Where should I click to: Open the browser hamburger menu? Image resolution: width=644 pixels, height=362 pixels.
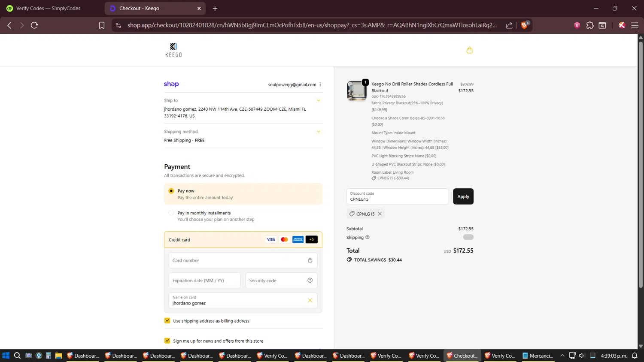coord(635,25)
